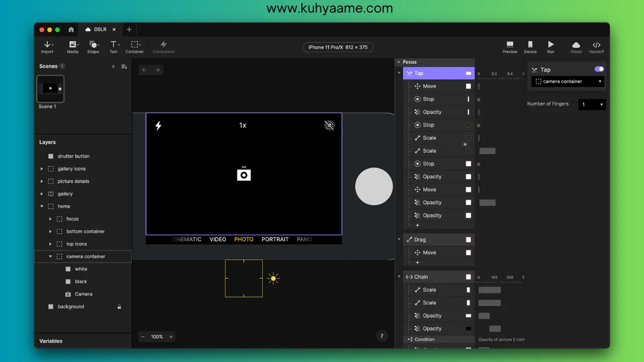Click the sun exposure icon

pos(273,278)
